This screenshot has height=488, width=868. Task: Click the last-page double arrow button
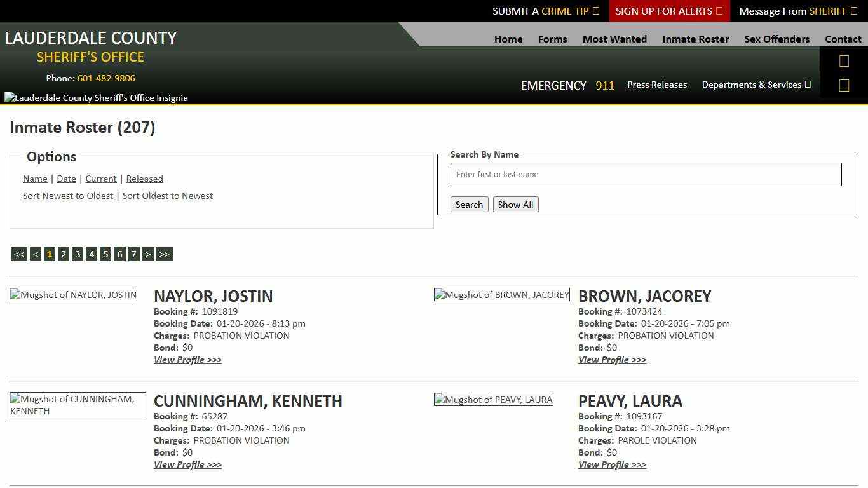(x=164, y=254)
